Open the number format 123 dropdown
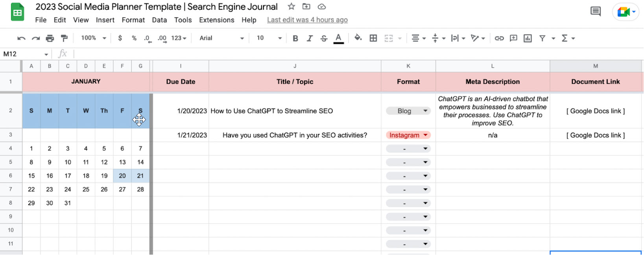Viewport: 644px width, 257px height. [x=179, y=38]
